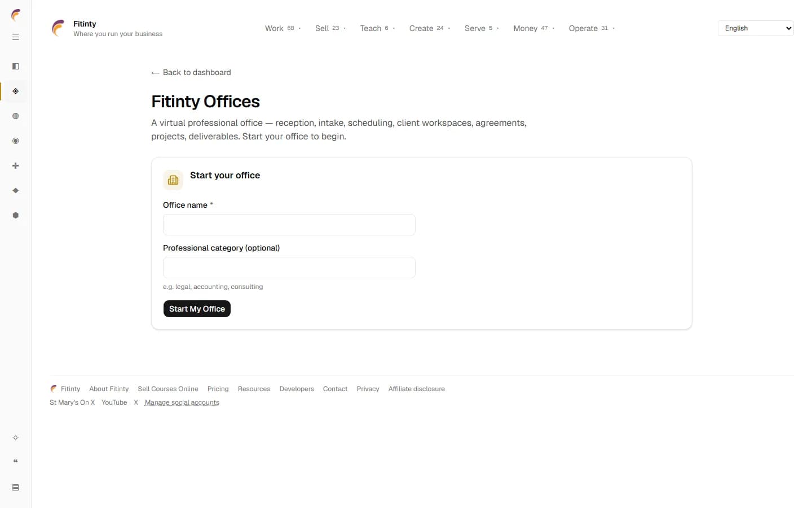Click the Fitinty brand name in header
The width and height of the screenshot is (812, 508).
(85, 24)
